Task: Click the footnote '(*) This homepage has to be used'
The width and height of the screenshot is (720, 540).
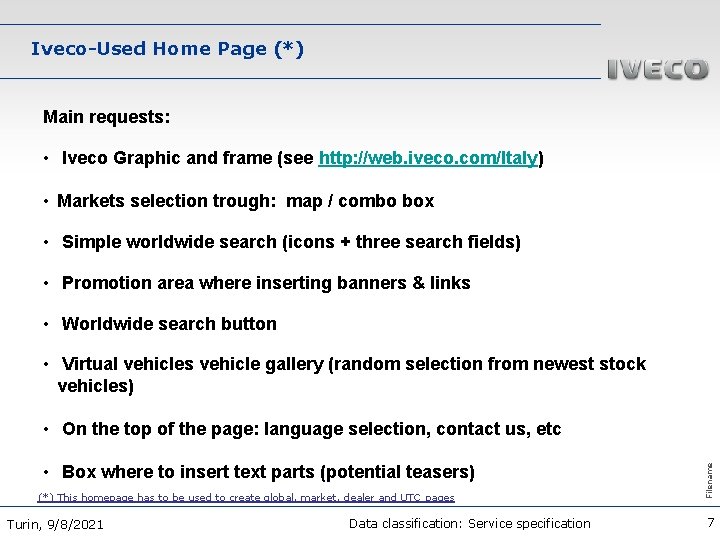Action: pos(246,497)
